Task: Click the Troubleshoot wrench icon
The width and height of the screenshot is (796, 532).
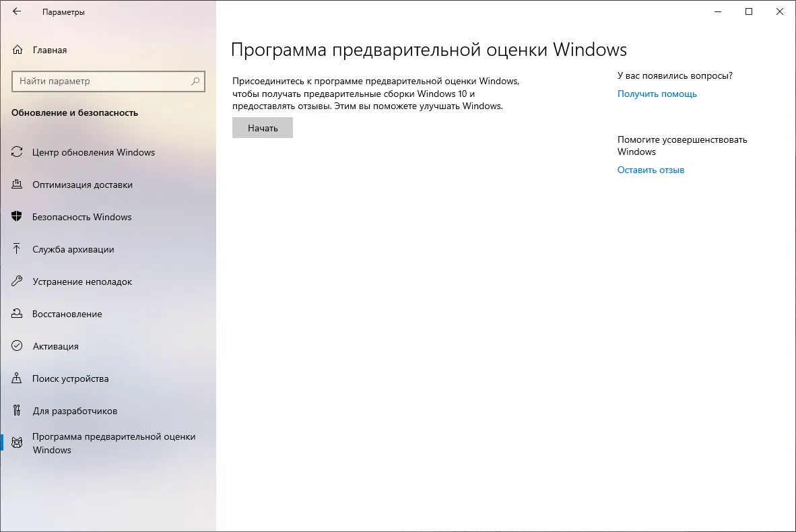Action: pos(17,281)
